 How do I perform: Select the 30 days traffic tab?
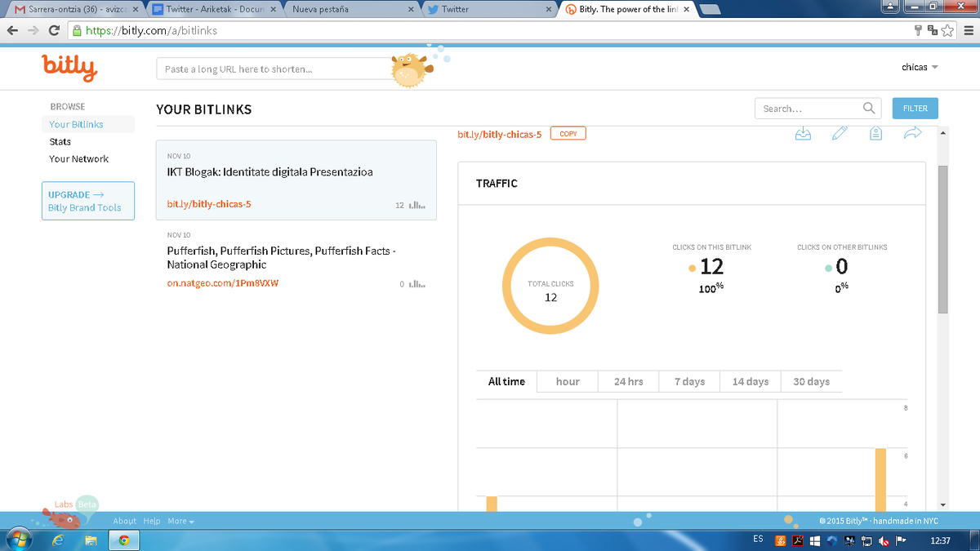[x=811, y=381]
